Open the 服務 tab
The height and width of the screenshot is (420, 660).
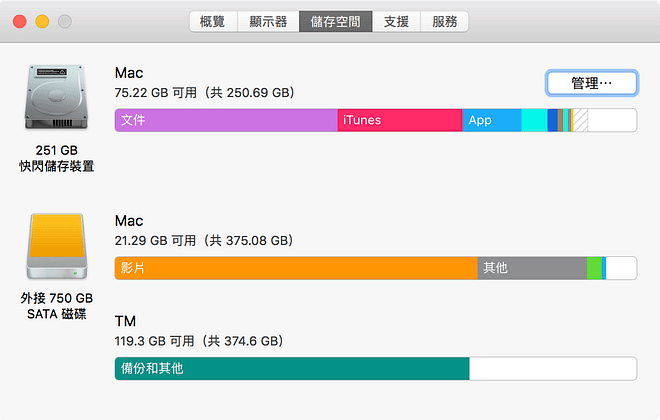coord(444,21)
